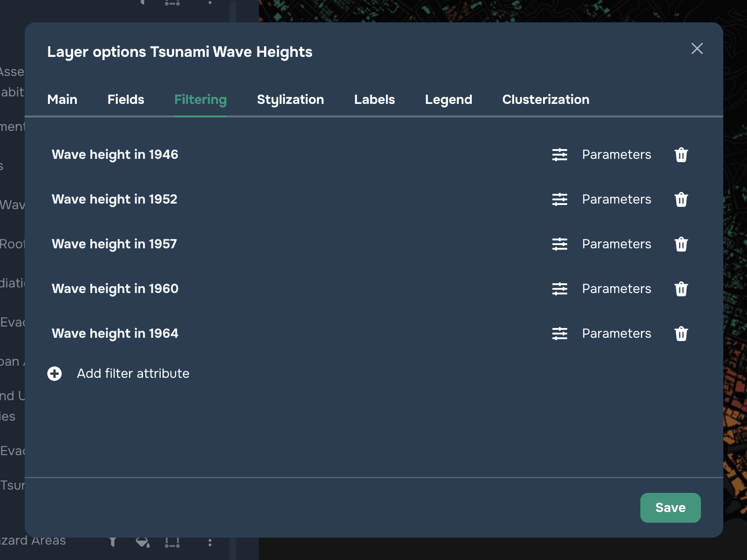The image size is (747, 560).
Task: Click the plus icon to add filter attribute
Action: pos(54,374)
